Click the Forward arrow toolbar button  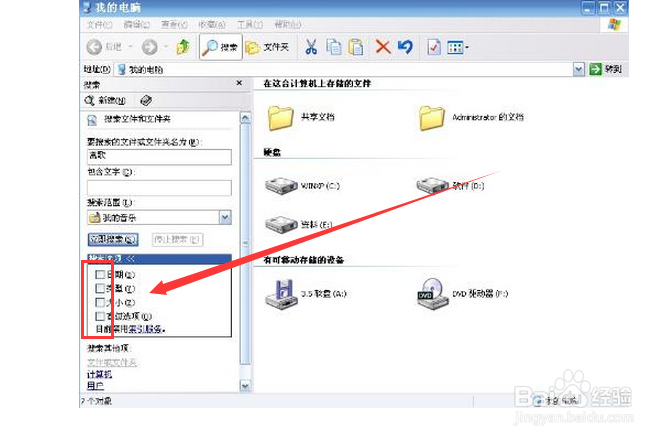coord(150,47)
